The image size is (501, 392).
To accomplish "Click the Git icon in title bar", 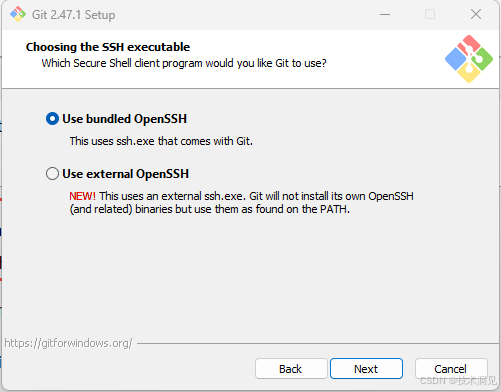I will pyautogui.click(x=18, y=14).
